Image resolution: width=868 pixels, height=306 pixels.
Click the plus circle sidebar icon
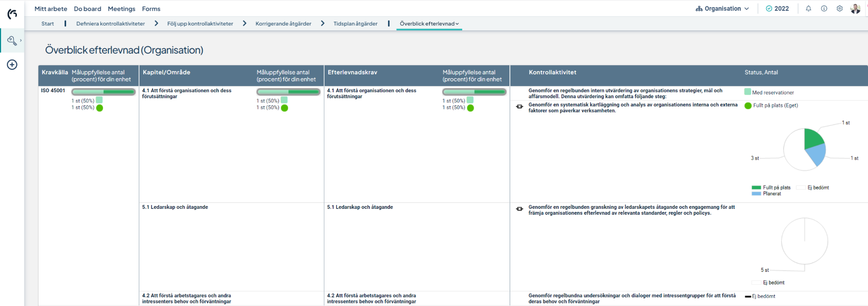click(x=12, y=65)
